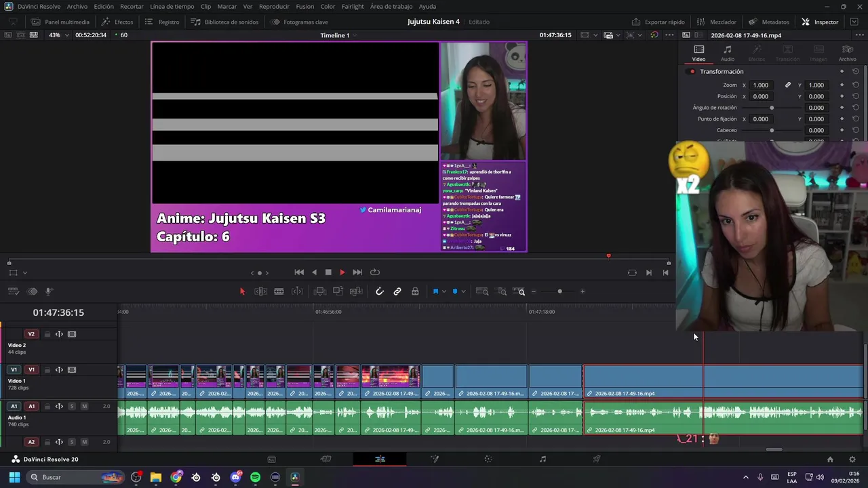Open the Archivo menu
Screen dimensions: 868x488
click(77, 6)
